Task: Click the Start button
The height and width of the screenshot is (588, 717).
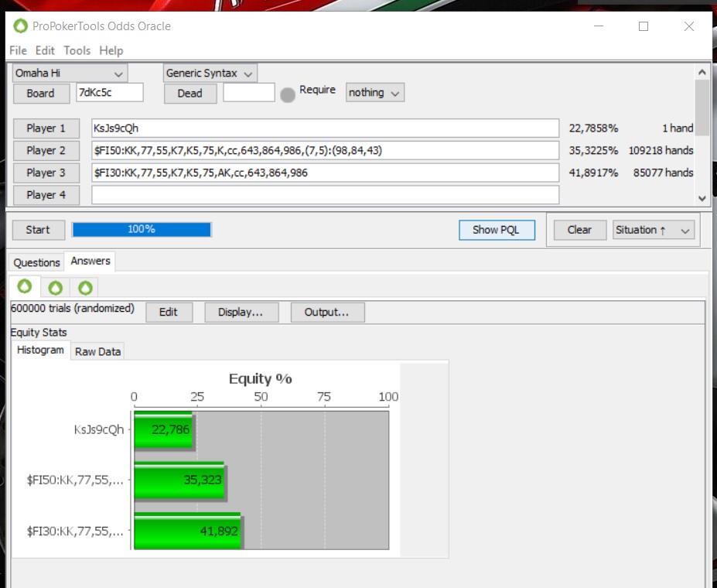Action: coord(39,230)
